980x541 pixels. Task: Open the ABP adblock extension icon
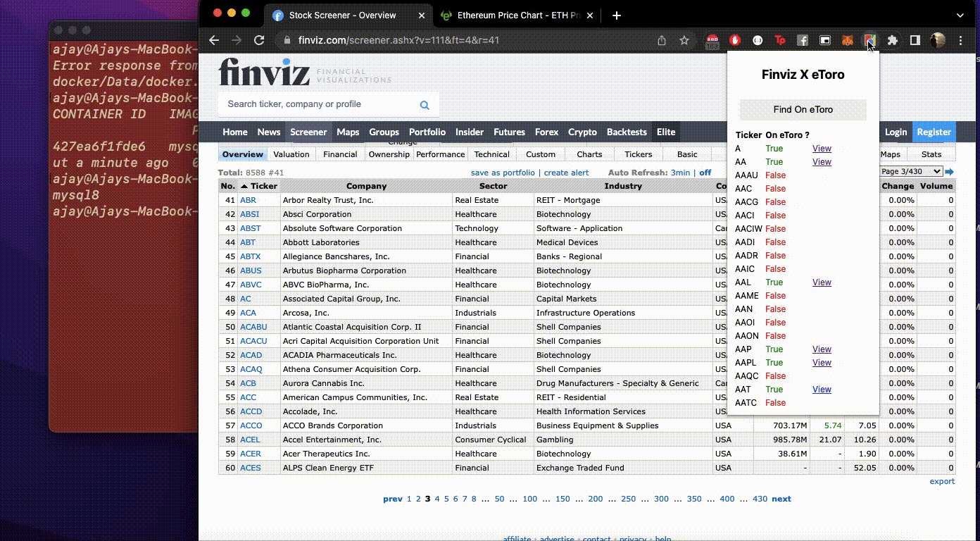pyautogui.click(x=712, y=41)
